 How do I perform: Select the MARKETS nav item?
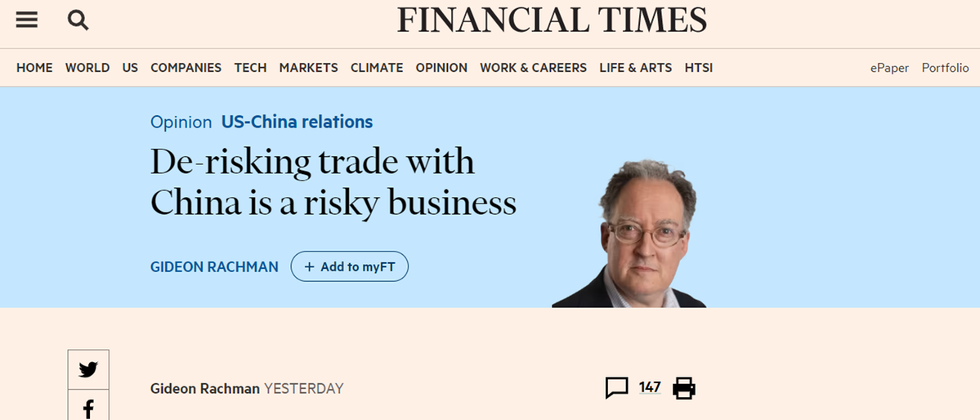pyautogui.click(x=308, y=68)
